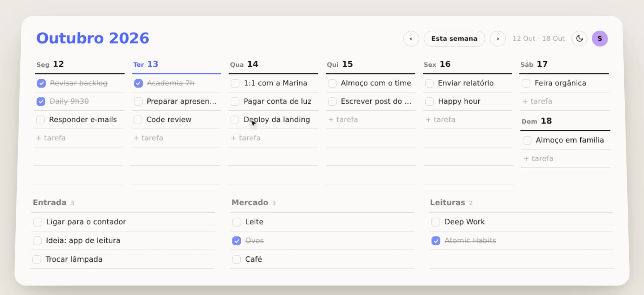The height and width of the screenshot is (295, 644).
Task: Check Almoço com o time checkbox
Action: pyautogui.click(x=332, y=83)
